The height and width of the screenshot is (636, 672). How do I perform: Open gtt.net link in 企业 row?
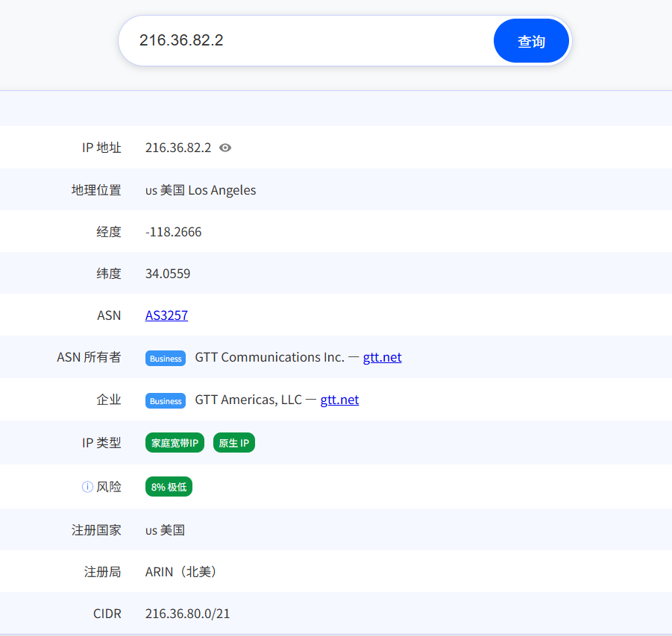[339, 400]
